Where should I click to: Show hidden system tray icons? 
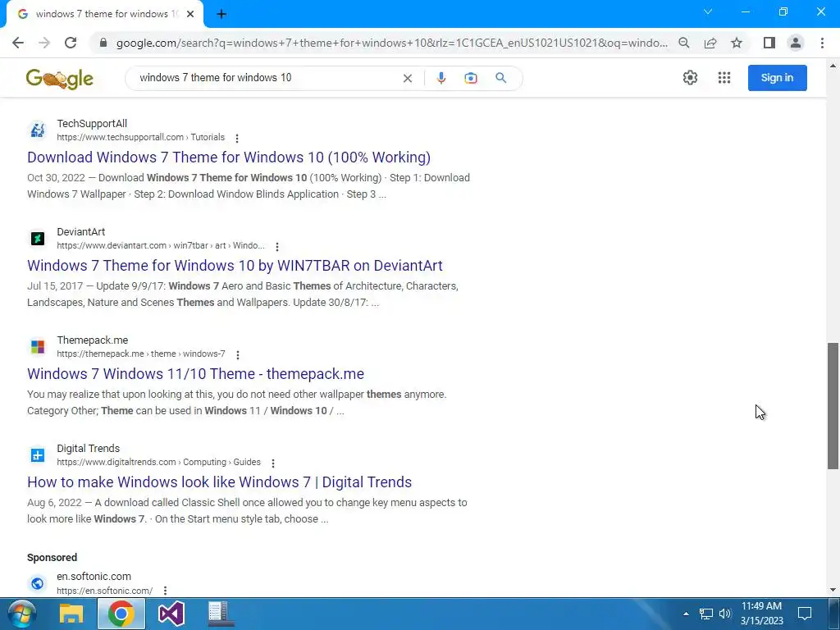686,614
